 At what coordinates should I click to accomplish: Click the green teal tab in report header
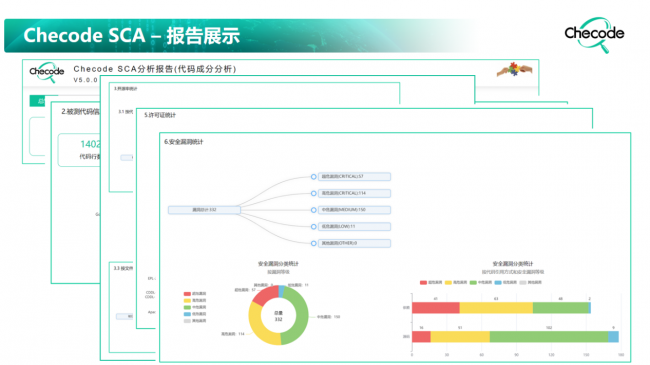[x=37, y=101]
